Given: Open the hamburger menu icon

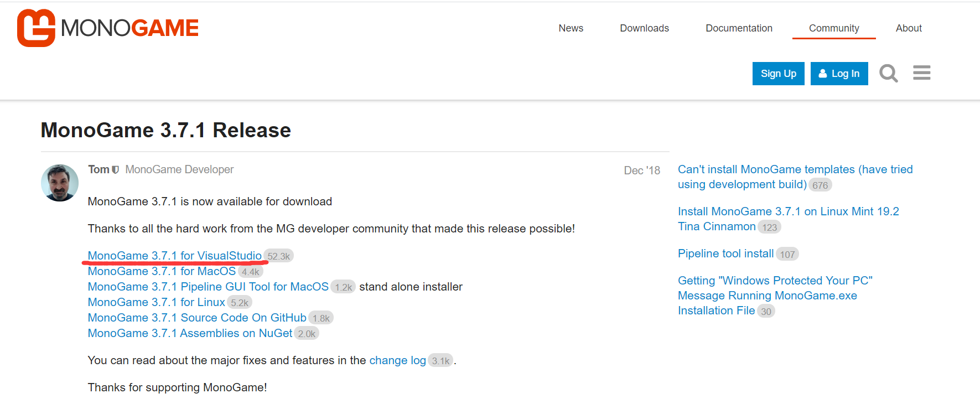Looking at the screenshot, I should 921,73.
